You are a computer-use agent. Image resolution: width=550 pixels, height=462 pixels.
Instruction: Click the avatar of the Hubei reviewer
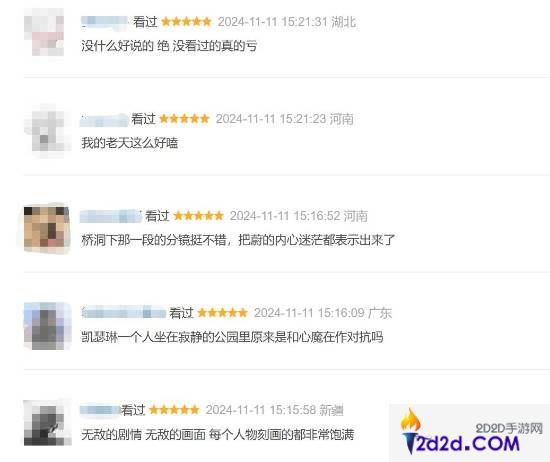click(44, 32)
